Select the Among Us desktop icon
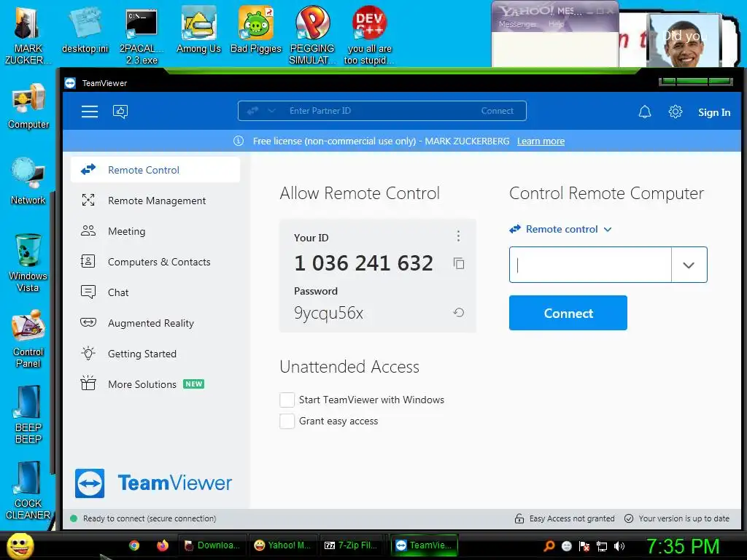Viewport: 747px width, 560px height. tap(198, 31)
